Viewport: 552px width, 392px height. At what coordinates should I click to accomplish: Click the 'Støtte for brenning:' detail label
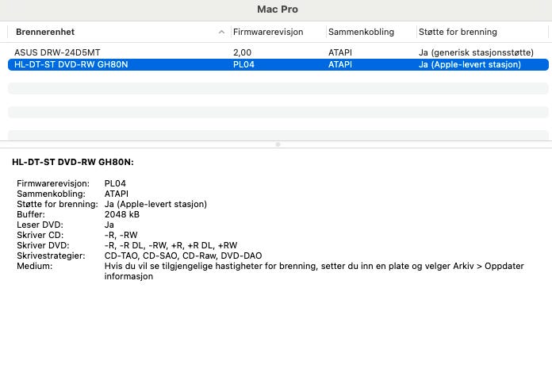(57, 204)
